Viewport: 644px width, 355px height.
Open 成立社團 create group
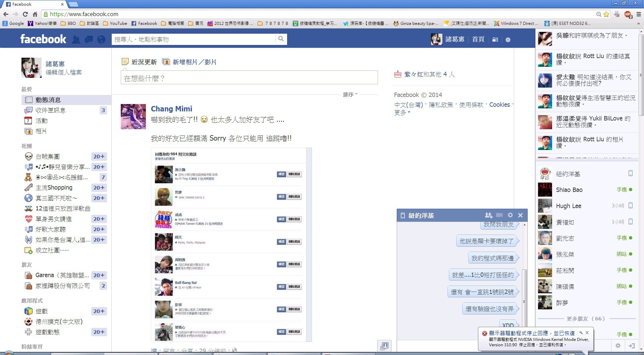[x=52, y=250]
